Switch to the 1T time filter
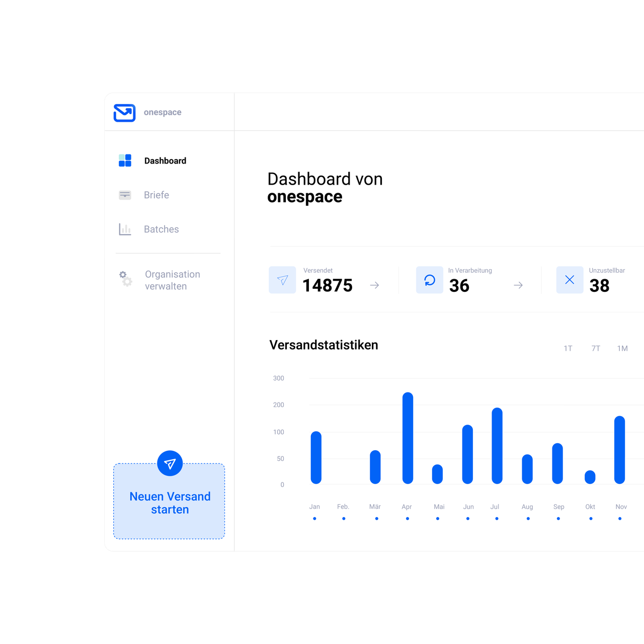This screenshot has width=644, height=644. [x=568, y=348]
